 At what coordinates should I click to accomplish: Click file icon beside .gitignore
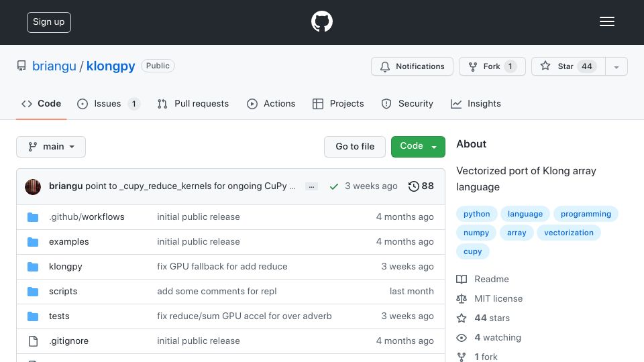coord(33,341)
